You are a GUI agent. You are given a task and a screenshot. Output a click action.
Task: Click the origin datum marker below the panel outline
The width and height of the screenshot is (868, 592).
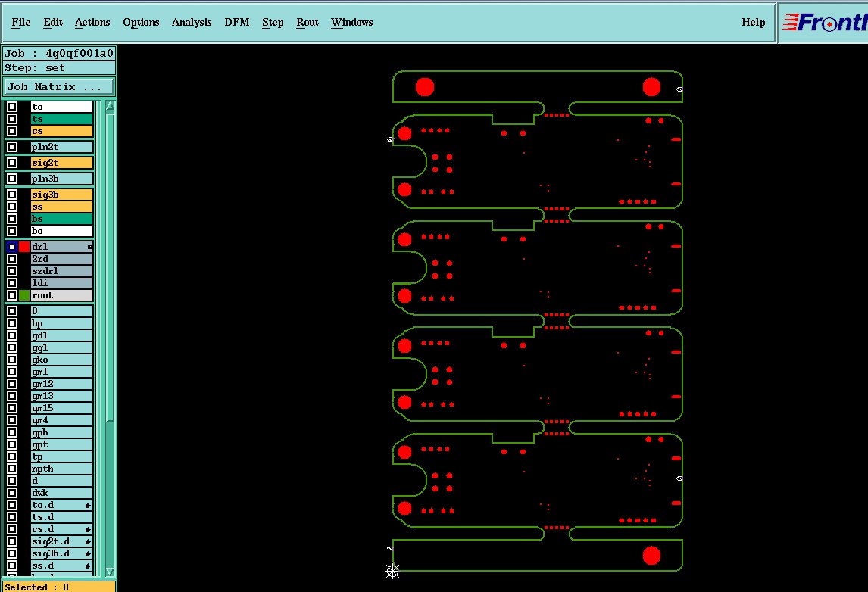coord(392,571)
